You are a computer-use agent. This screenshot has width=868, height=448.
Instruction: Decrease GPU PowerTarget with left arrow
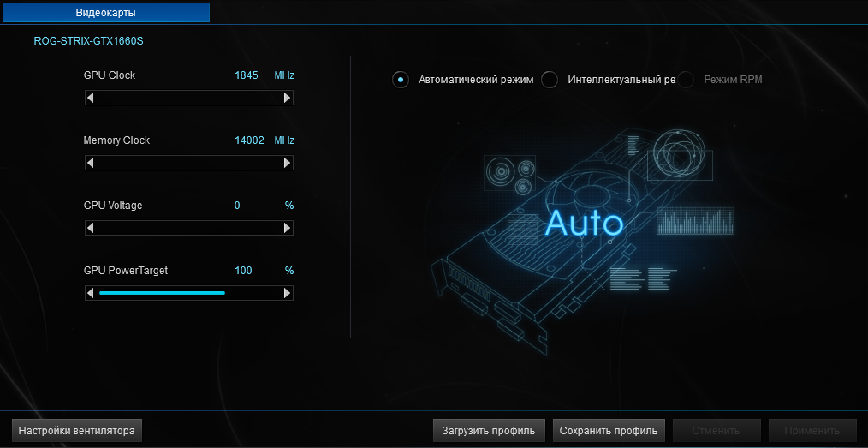pyautogui.click(x=90, y=293)
